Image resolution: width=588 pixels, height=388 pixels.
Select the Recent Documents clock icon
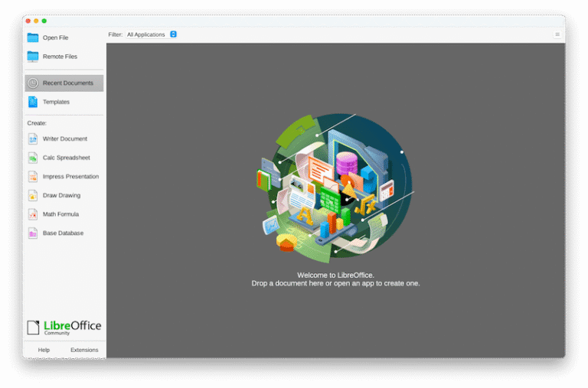click(33, 83)
